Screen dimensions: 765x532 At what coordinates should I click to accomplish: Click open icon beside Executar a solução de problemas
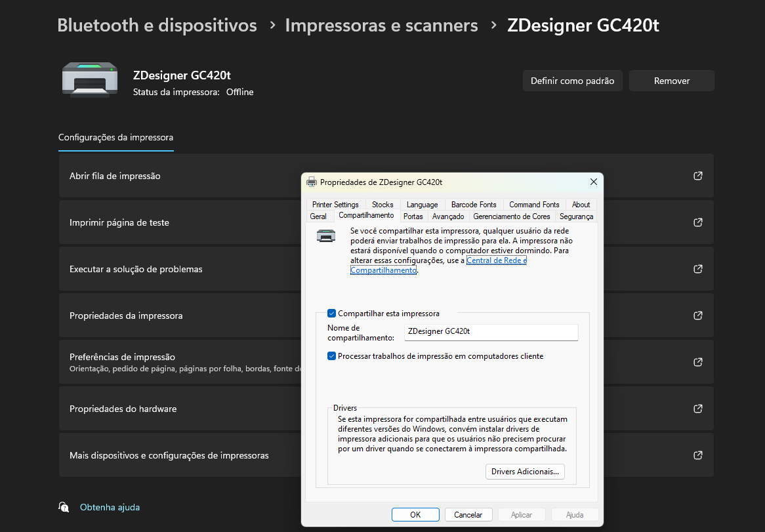point(698,269)
